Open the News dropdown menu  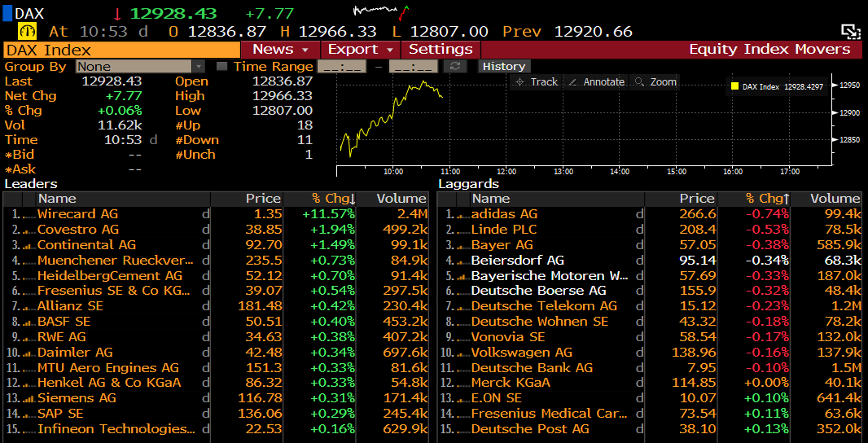point(281,50)
